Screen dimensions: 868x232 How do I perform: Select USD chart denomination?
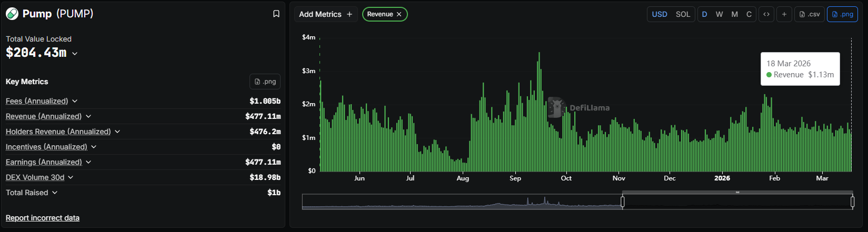[x=660, y=14]
